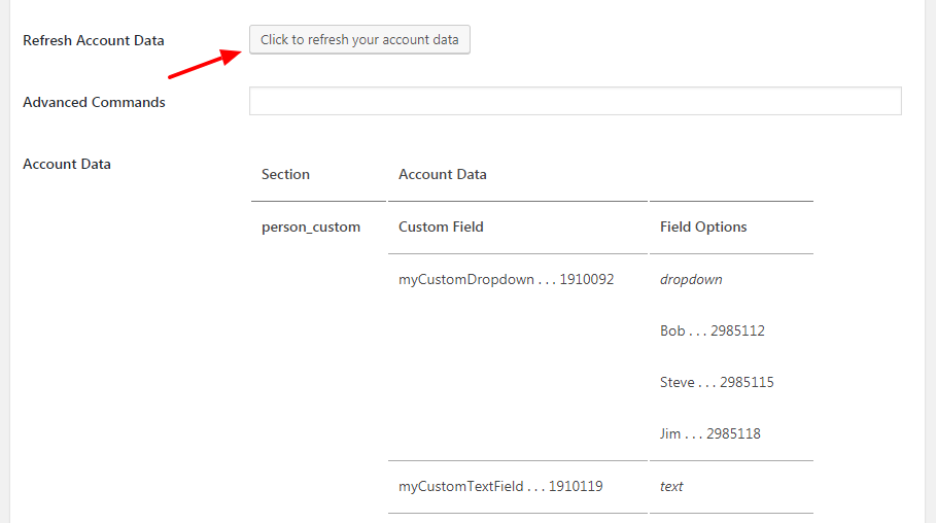Image resolution: width=936 pixels, height=523 pixels.
Task: Select the myCustomDropdown field name
Action: click(466, 280)
